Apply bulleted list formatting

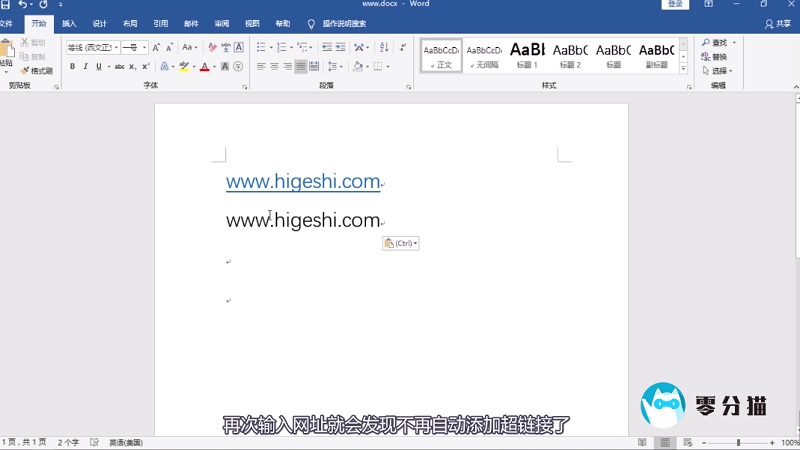click(260, 47)
